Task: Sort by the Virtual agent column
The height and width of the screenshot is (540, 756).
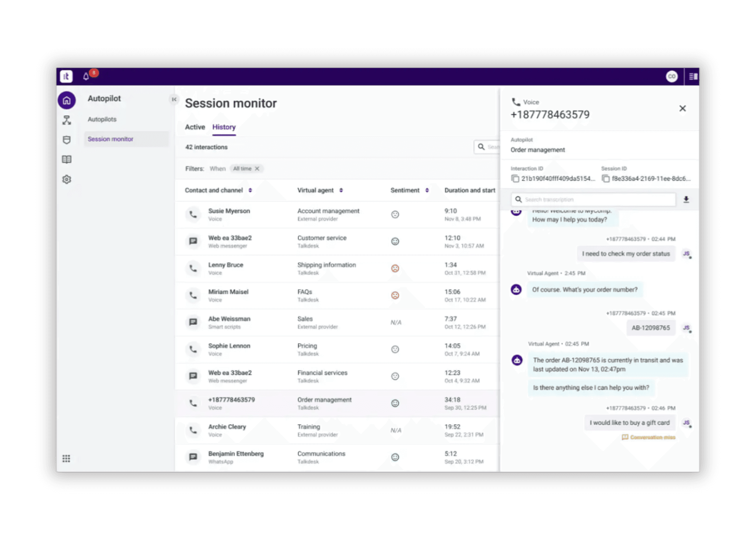Action: pyautogui.click(x=341, y=190)
